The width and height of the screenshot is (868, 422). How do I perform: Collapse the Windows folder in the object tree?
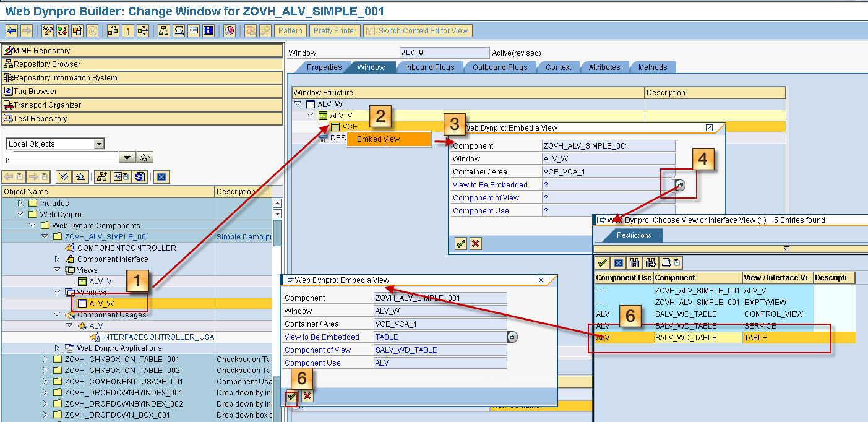[x=57, y=292]
